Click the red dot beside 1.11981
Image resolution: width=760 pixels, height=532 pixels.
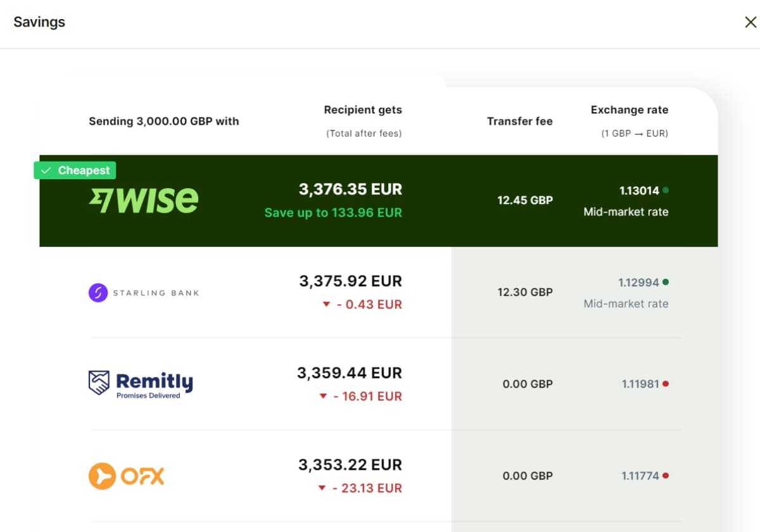665,384
